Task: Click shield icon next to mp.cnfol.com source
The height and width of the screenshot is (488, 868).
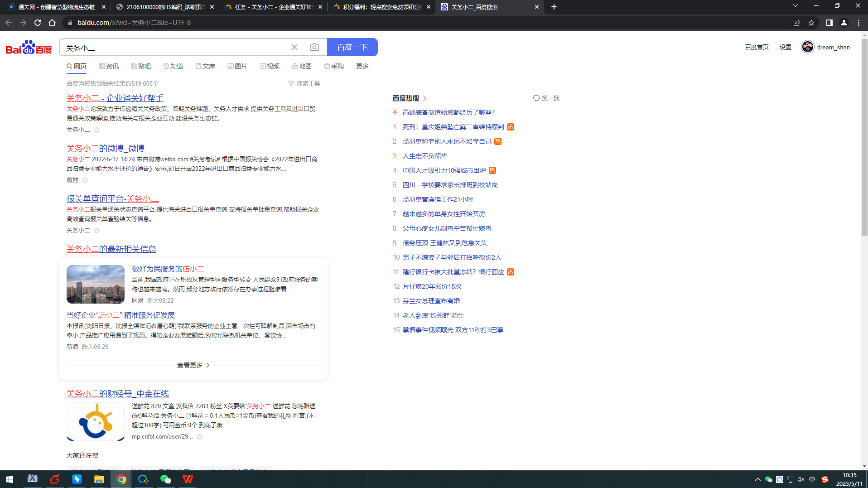Action: 200,437
